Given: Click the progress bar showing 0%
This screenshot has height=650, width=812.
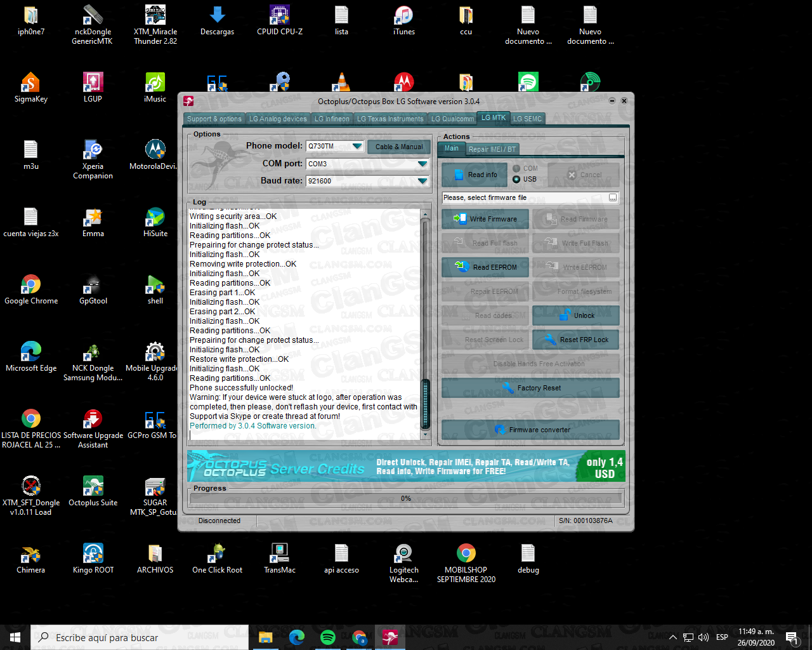Looking at the screenshot, I should [406, 498].
